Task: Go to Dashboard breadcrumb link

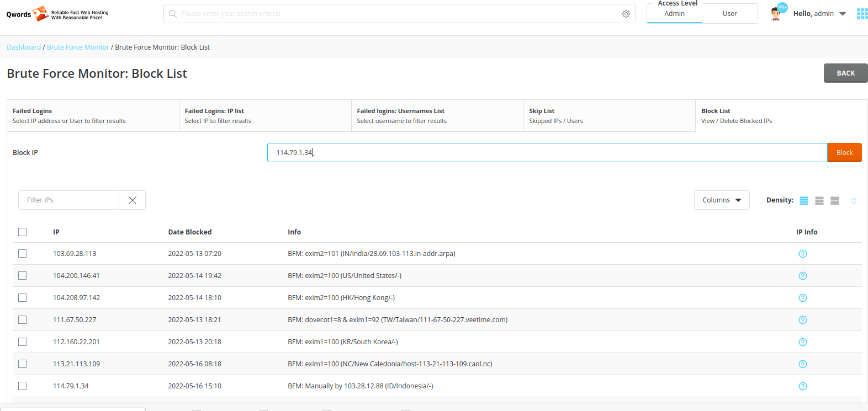Action: pos(24,47)
